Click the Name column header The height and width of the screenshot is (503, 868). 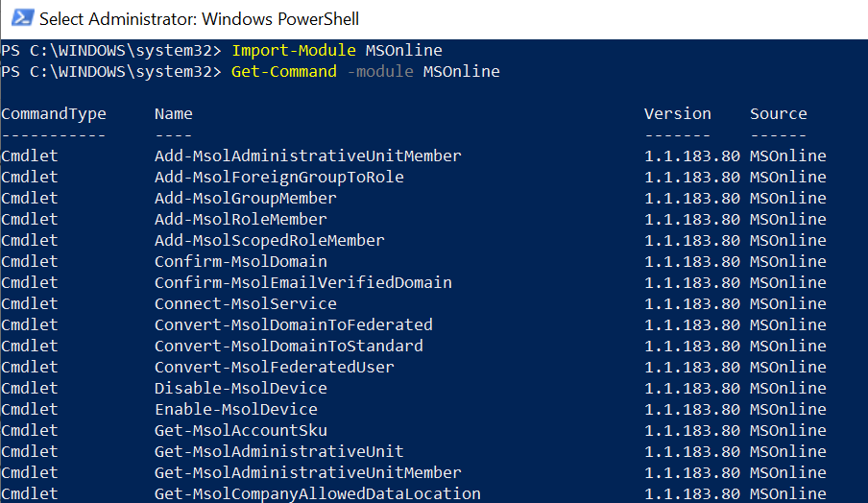tap(173, 113)
